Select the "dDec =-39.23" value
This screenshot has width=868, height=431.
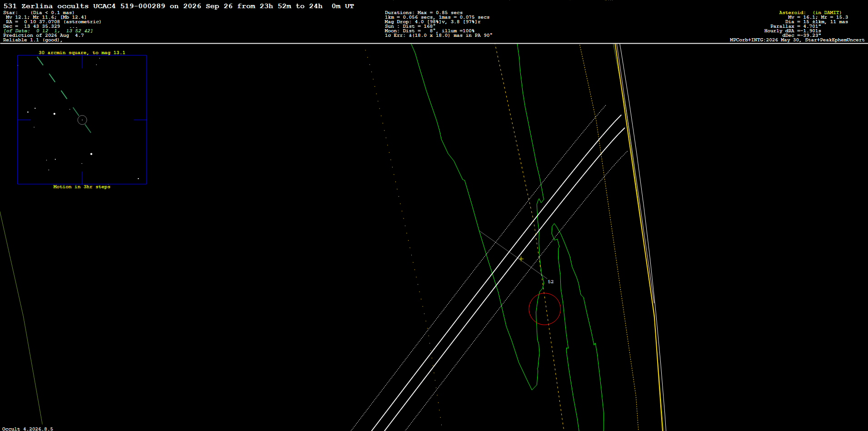pyautogui.click(x=802, y=35)
